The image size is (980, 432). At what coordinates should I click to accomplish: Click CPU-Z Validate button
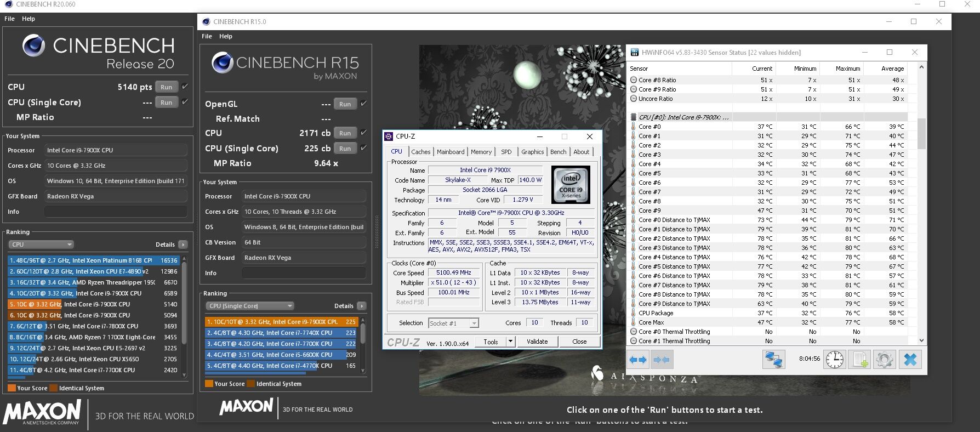(x=537, y=342)
